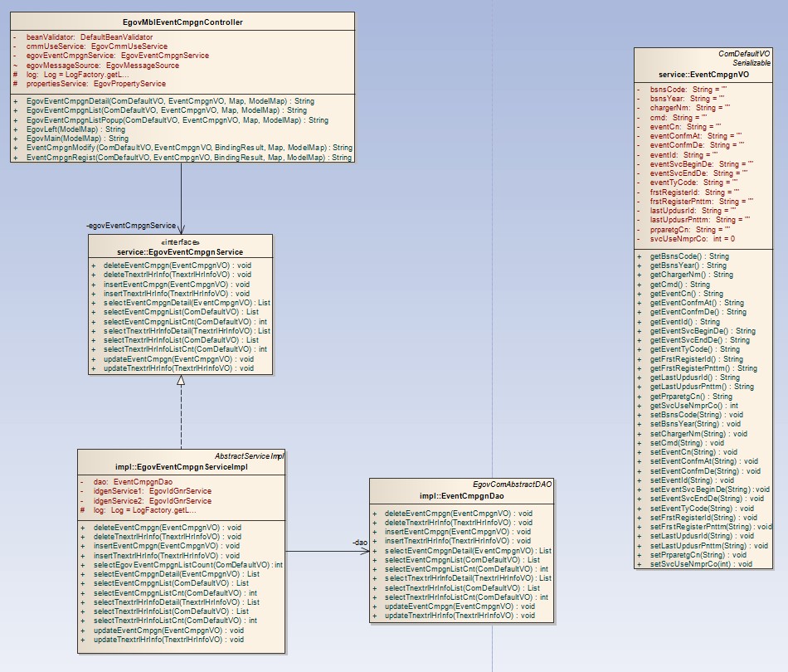Select the impl::EgovEventCmpgnServiceImpl class title

point(181,467)
